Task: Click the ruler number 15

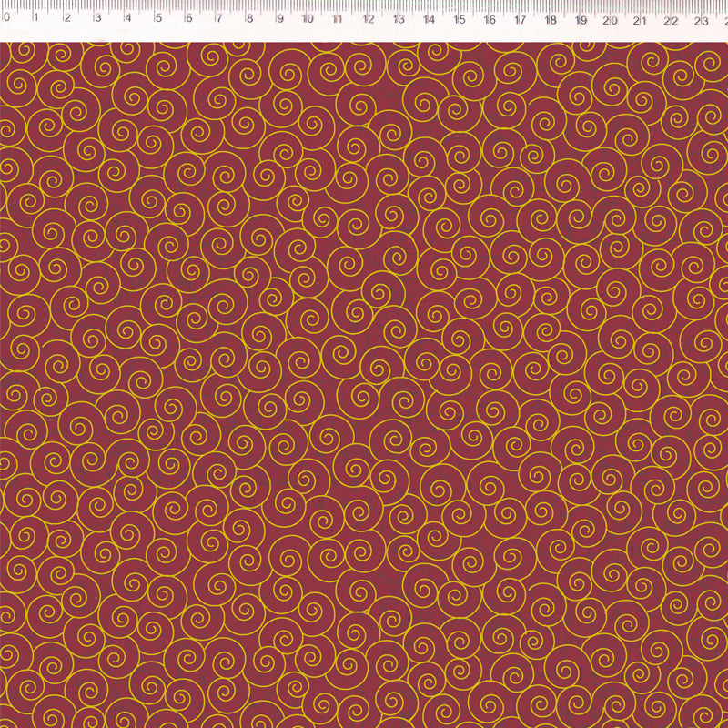Action: pos(460,19)
